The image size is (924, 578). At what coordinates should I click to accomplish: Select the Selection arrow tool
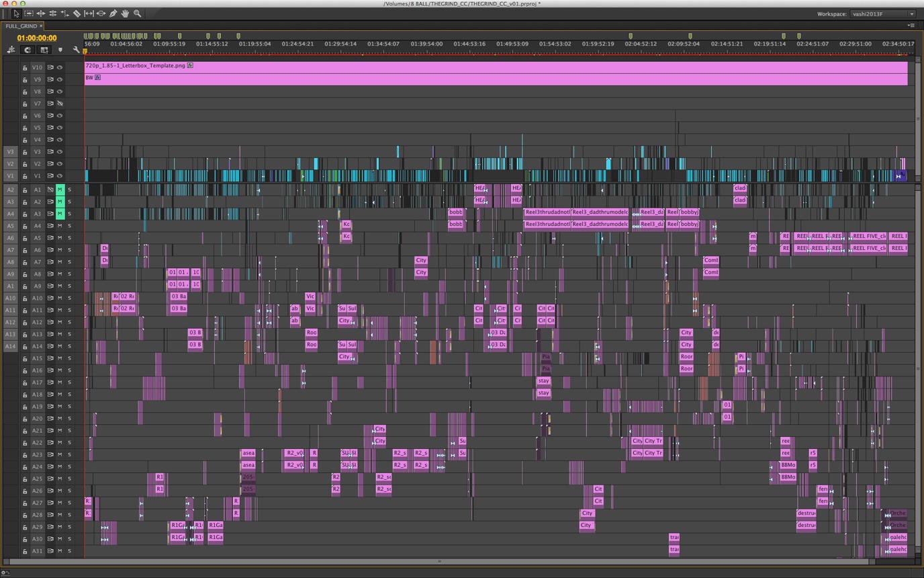click(x=16, y=13)
